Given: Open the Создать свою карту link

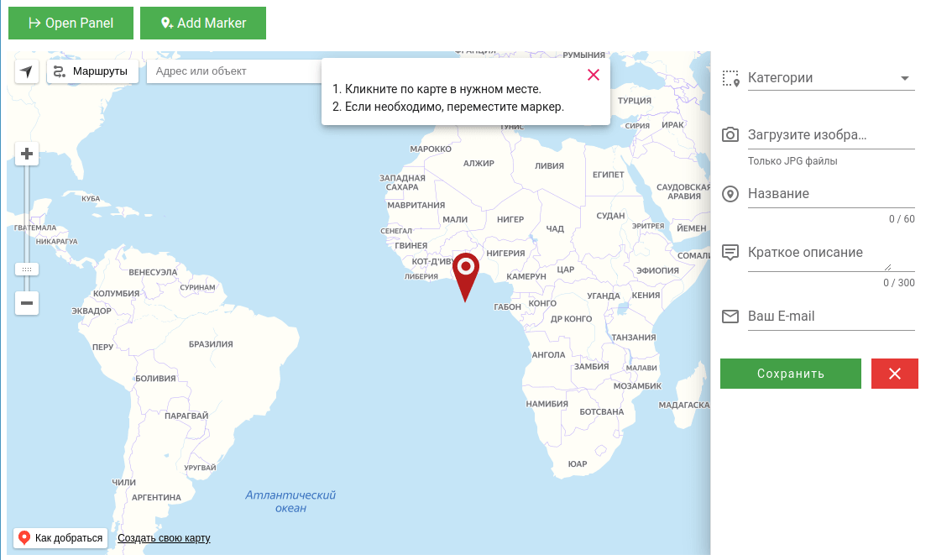Looking at the screenshot, I should pos(164,538).
